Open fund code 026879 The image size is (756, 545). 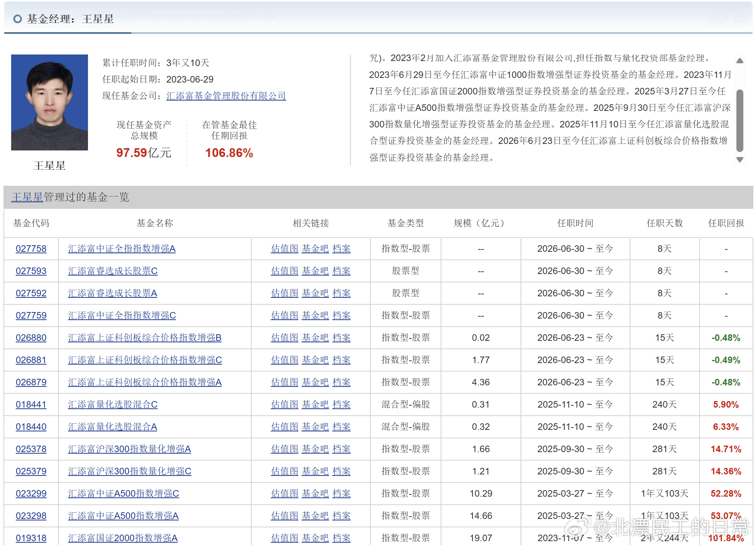click(x=31, y=382)
